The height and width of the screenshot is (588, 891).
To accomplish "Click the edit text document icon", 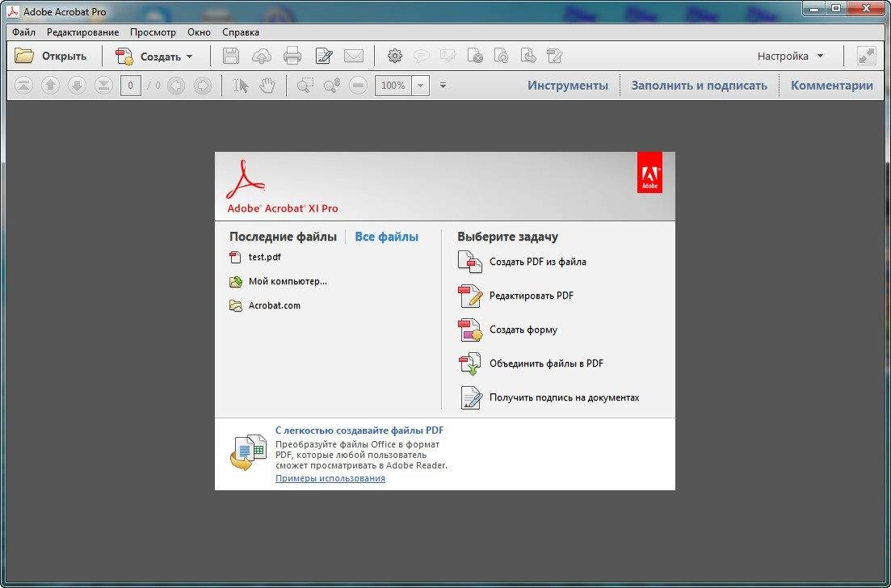I will (x=323, y=56).
